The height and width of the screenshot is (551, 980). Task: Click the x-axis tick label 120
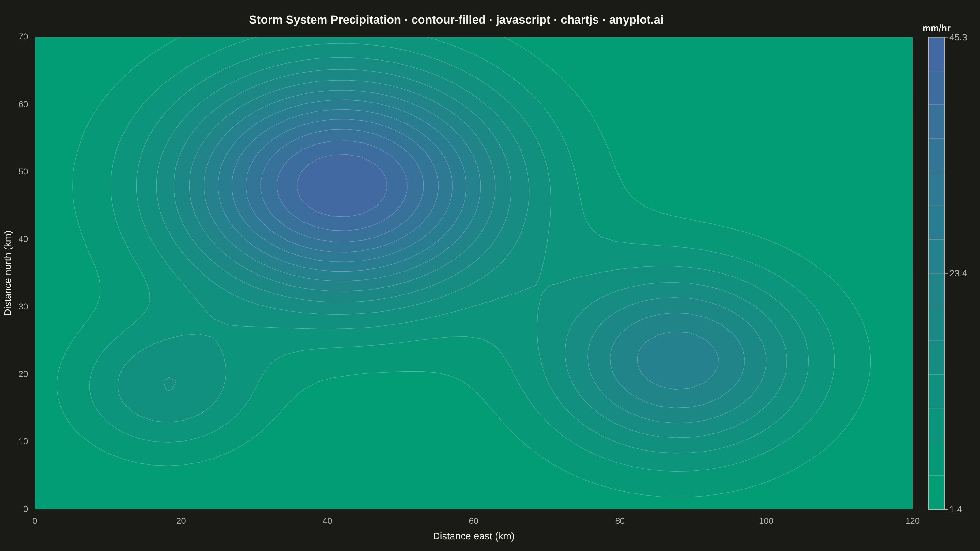pos(912,521)
